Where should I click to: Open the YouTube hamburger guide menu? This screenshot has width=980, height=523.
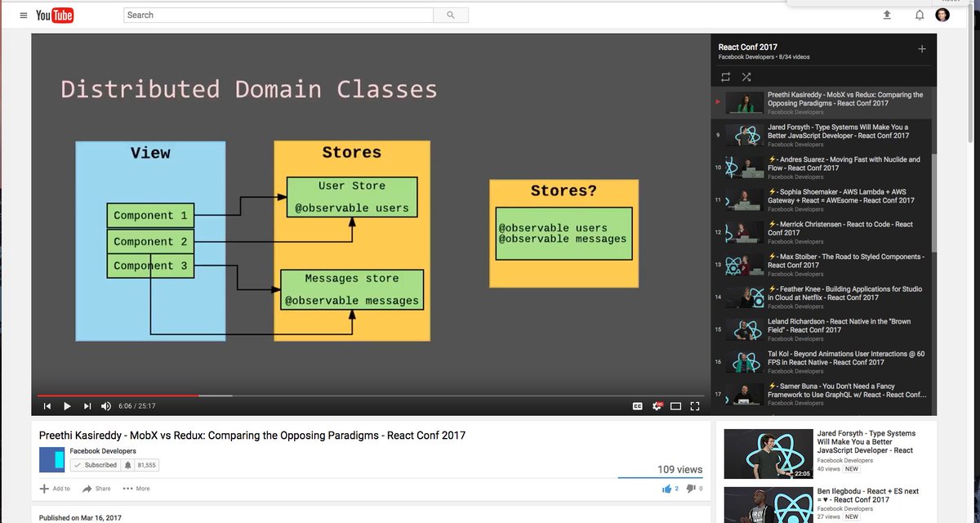pyautogui.click(x=23, y=15)
